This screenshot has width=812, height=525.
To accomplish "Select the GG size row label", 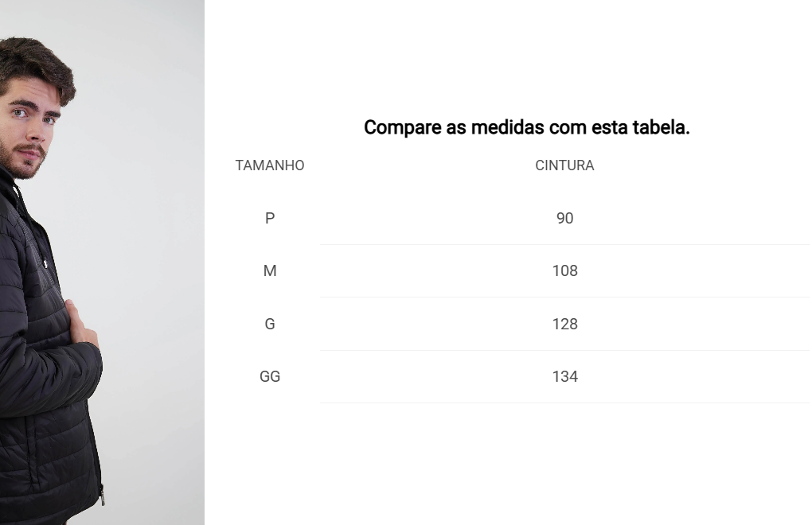I will [x=270, y=376].
